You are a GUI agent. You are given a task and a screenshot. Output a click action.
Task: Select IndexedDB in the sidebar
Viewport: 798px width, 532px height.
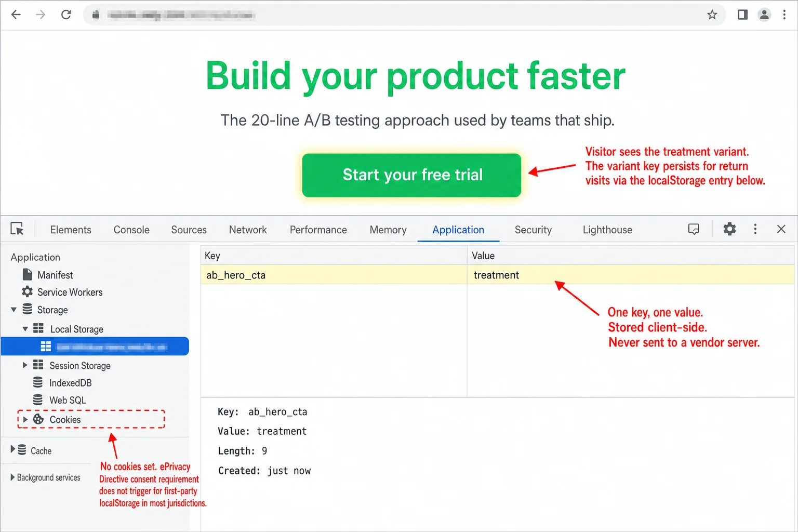71,383
